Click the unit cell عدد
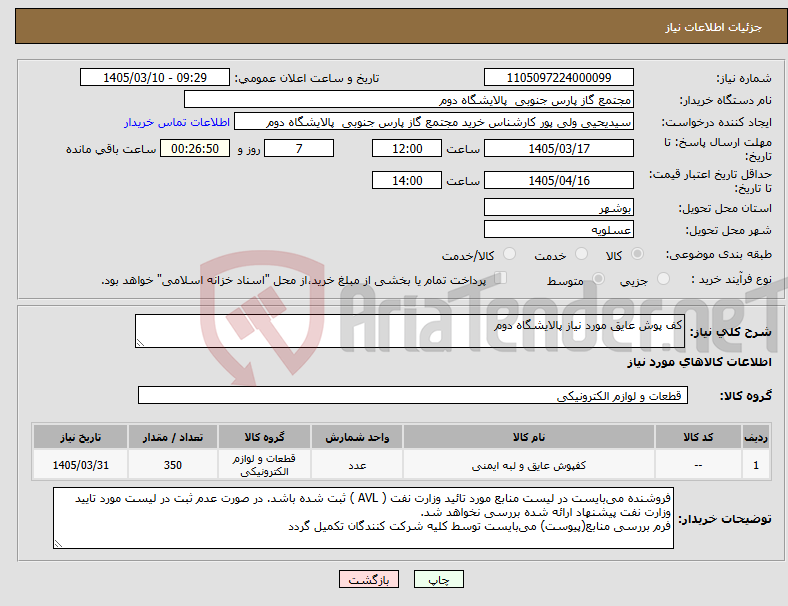Screen dimensions: 788x606 pyautogui.click(x=357, y=465)
